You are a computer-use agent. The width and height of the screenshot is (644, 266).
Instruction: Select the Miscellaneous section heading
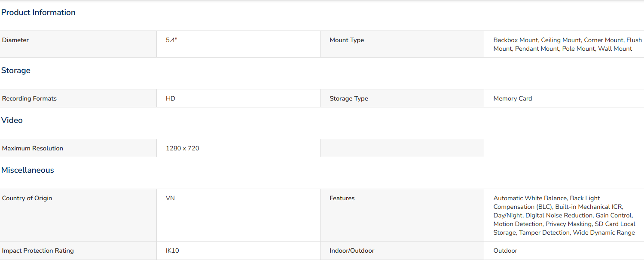27,170
